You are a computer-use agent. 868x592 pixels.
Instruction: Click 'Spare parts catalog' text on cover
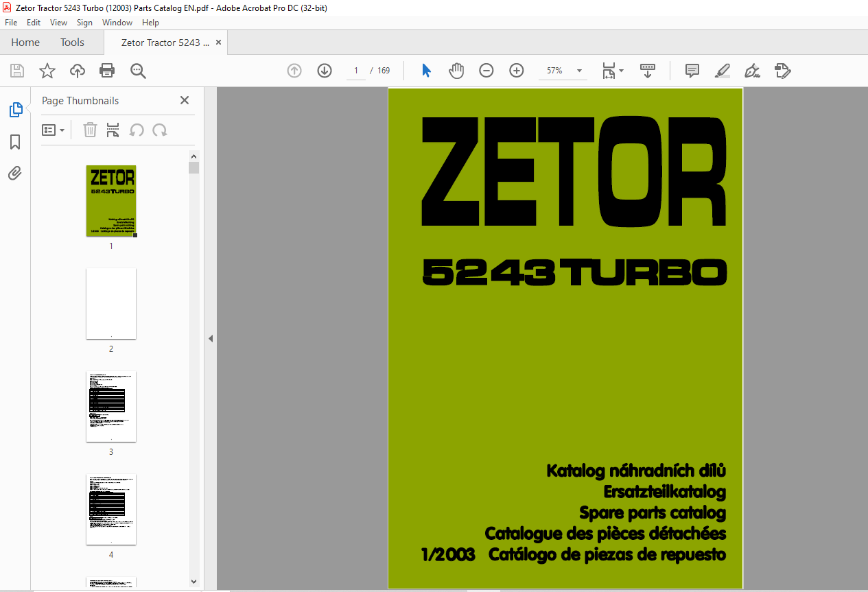[653, 512]
